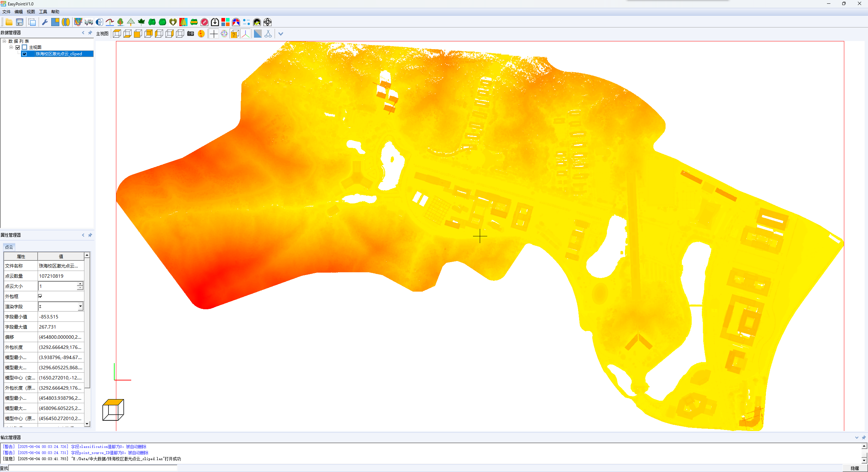
Task: Click the open folder toolbar icon
Action: pos(9,22)
